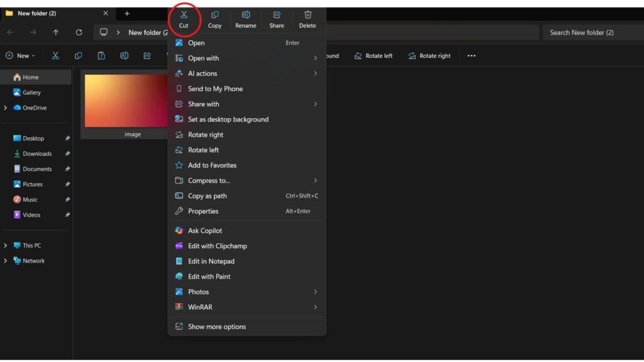Click the Copy icon in context menu
Screen dimensions: 644x362
[x=214, y=15]
